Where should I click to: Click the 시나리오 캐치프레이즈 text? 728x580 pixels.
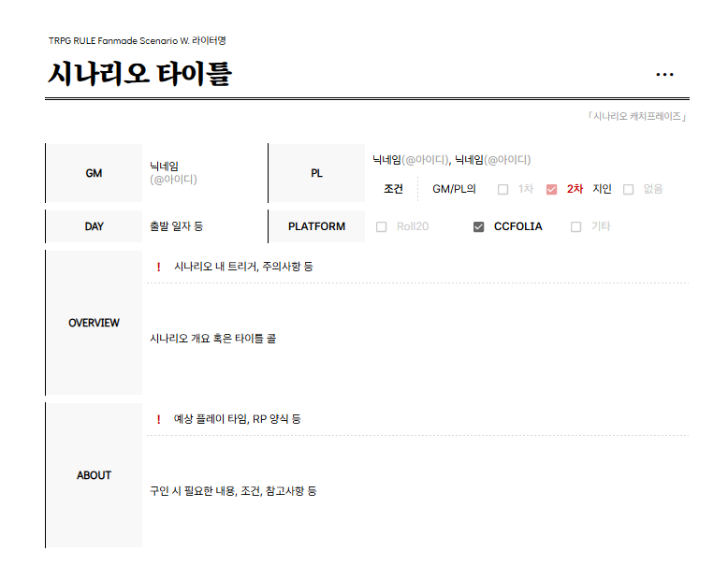[637, 116]
